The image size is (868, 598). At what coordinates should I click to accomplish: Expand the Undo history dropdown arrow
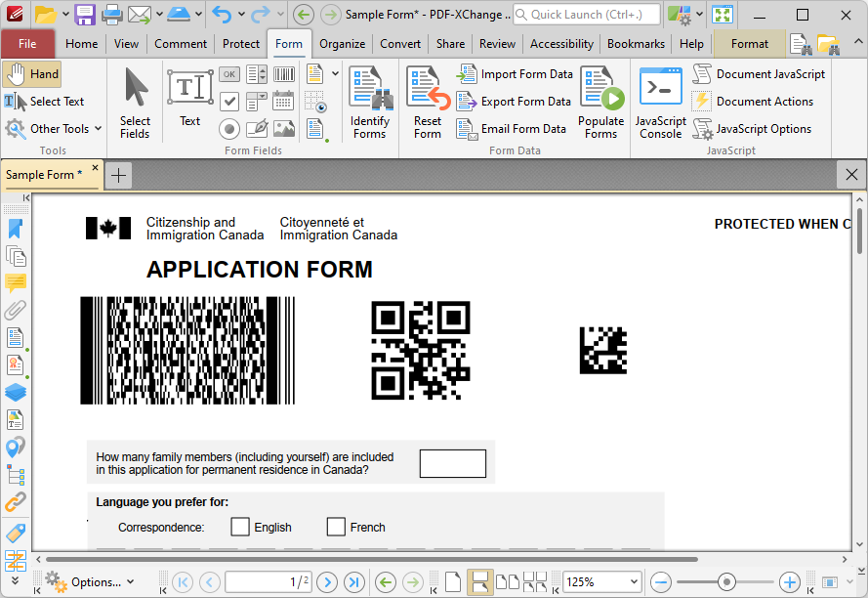tap(241, 15)
